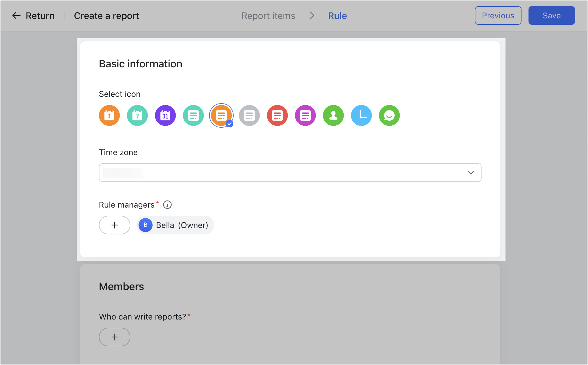
Task: Select the weekly 7 calendar option
Action: coord(137,115)
